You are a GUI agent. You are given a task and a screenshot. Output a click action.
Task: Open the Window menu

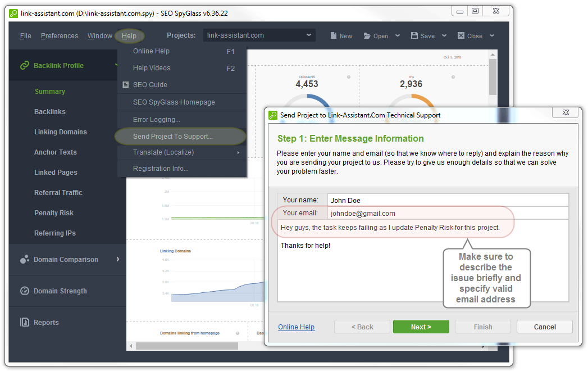click(100, 35)
